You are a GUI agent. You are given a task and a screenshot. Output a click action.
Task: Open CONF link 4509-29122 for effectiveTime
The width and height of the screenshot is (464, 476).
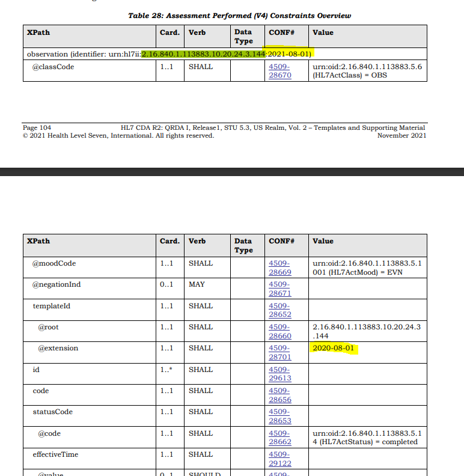click(279, 459)
